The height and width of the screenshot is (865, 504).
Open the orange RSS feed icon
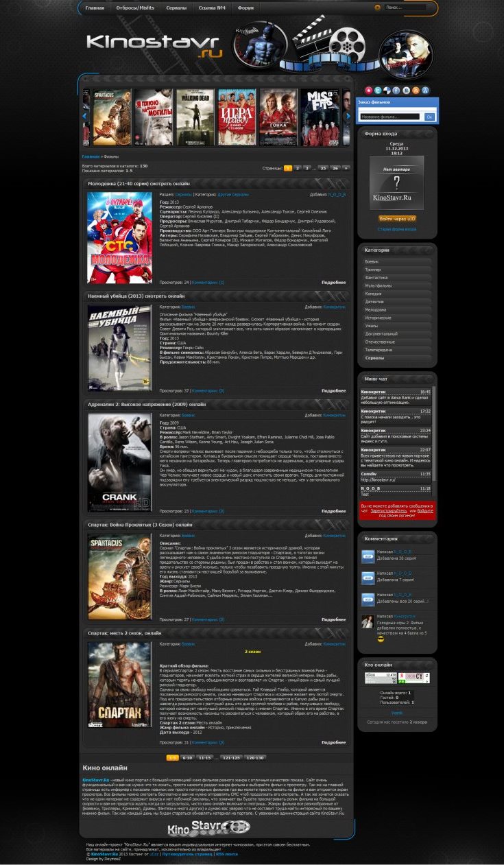pyautogui.click(x=416, y=91)
